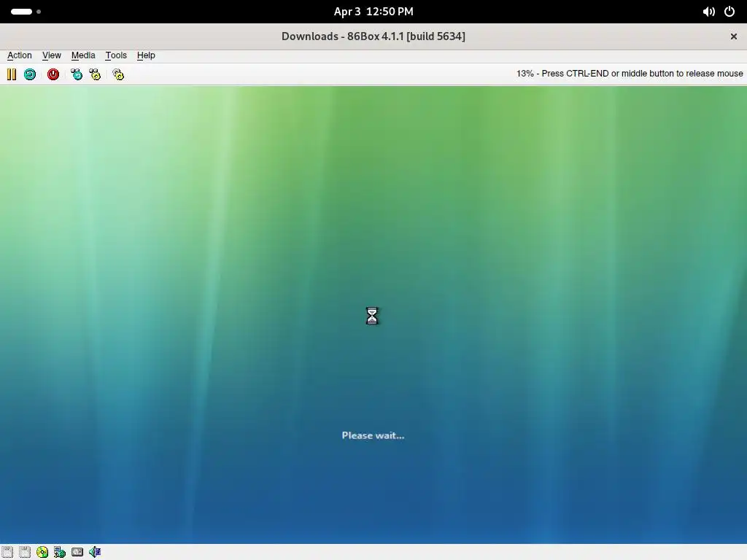Close the 86Box window

tap(734, 36)
